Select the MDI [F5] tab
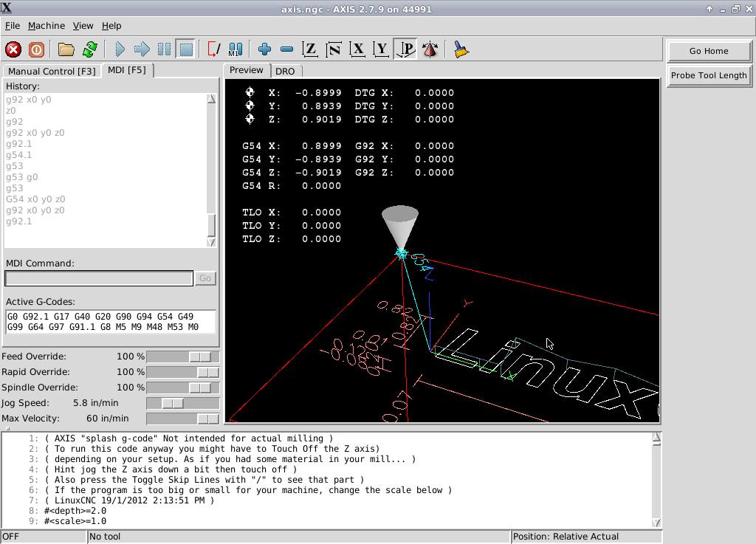Screen dimensions: 756x544 tap(127, 70)
